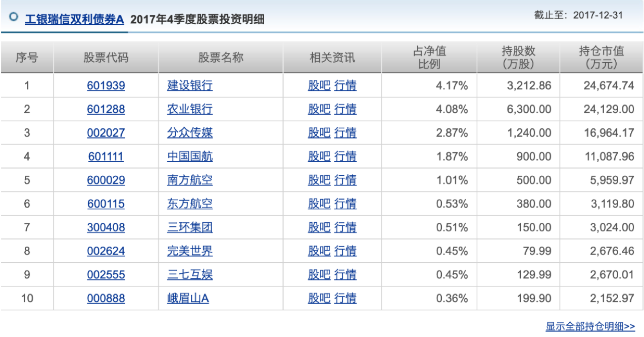Viewport: 644px width, 337px height.
Task: Show all holdings via 显示全部持仓明细
Action: coord(590,326)
